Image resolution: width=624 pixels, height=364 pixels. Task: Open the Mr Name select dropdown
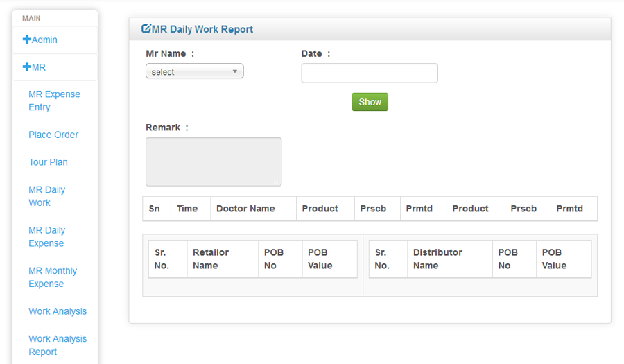pyautogui.click(x=195, y=71)
